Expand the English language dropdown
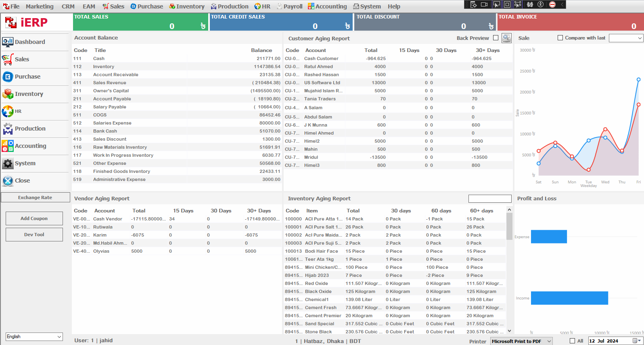Viewport: 644px width, 345px height. [x=34, y=337]
